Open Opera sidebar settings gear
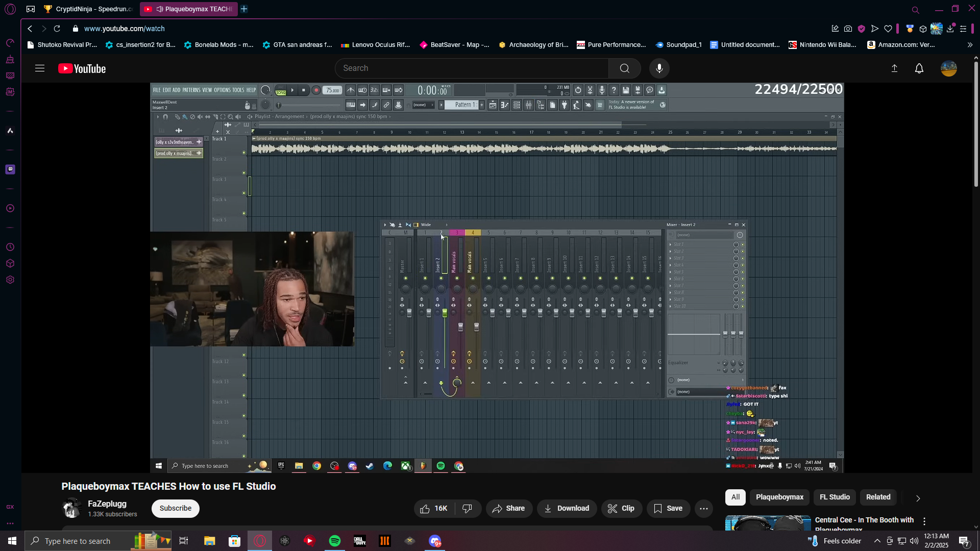This screenshot has width=980, height=551. point(10,280)
